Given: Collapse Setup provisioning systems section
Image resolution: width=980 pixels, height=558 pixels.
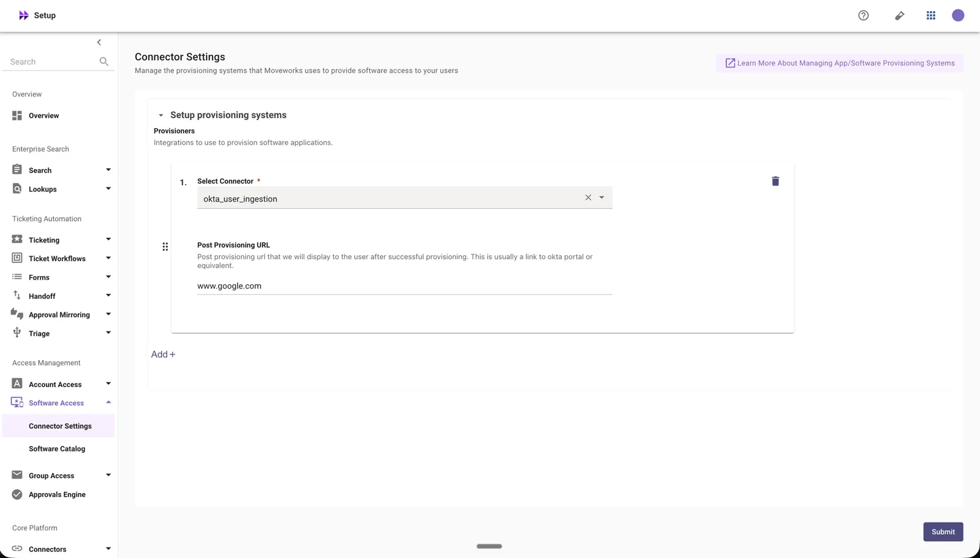Looking at the screenshot, I should (x=161, y=115).
